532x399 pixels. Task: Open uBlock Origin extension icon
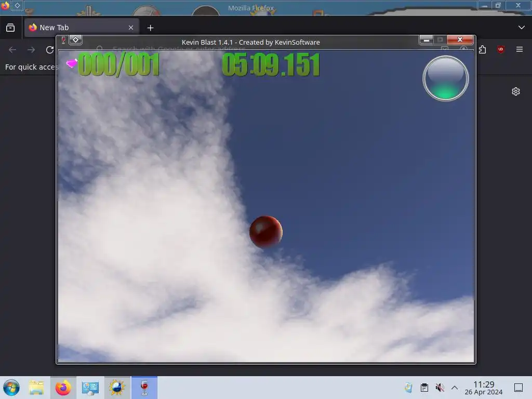[x=501, y=49]
